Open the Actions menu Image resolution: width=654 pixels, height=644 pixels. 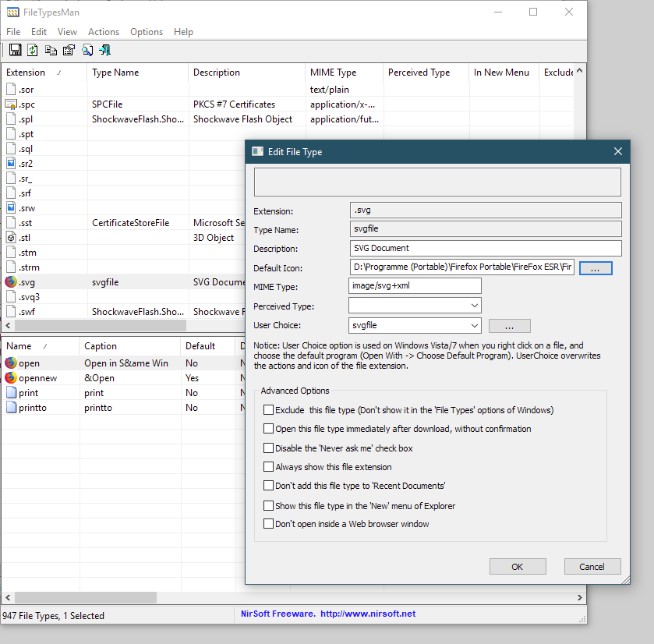pyautogui.click(x=104, y=32)
